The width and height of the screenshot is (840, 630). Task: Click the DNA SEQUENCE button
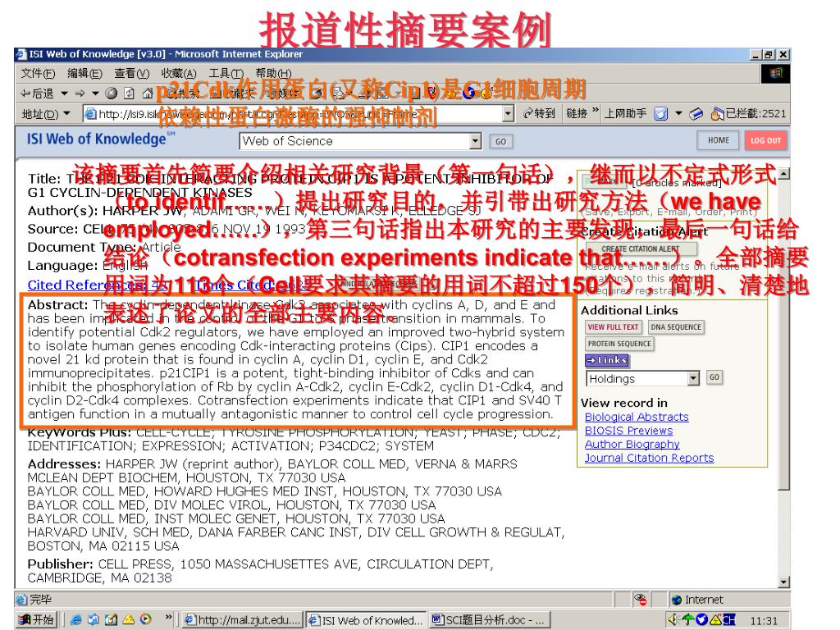tap(676, 326)
